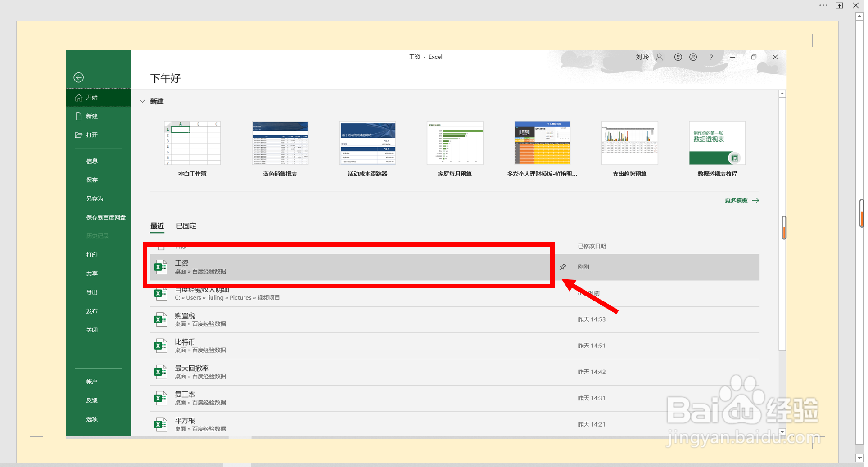The width and height of the screenshot is (868, 467).
Task: Click the 昨天 14:53 modified date
Action: [592, 319]
